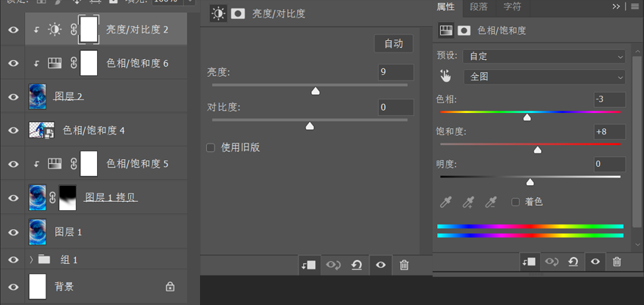Expand the 组 1 layer group

(x=31, y=259)
